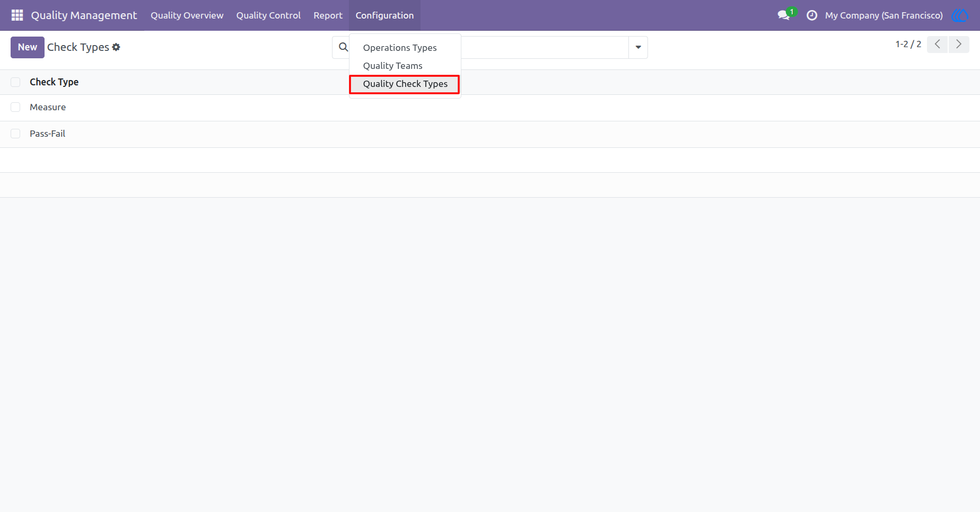The image size is (980, 512).
Task: Select Quality Check Types menu entry
Action: [405, 84]
